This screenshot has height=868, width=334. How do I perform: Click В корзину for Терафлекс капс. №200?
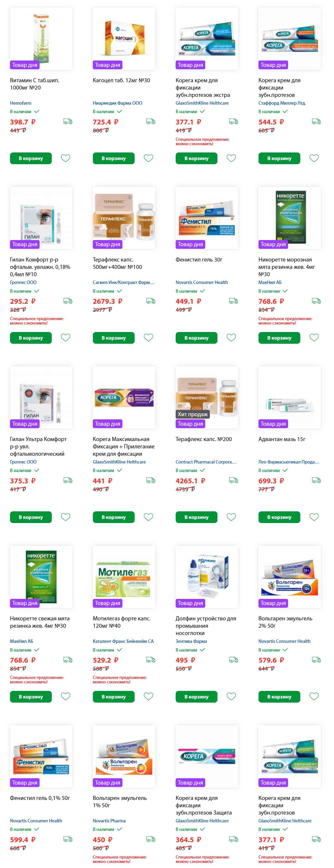(196, 517)
